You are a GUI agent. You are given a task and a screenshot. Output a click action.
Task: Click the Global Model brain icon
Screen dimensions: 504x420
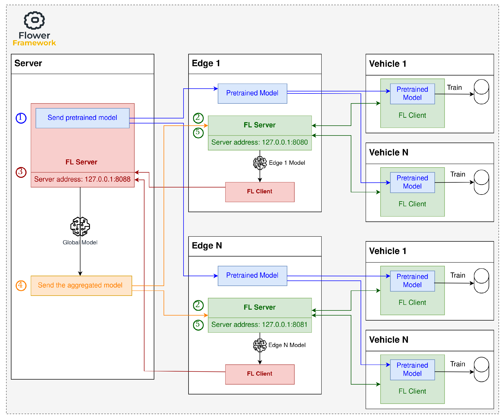pos(80,226)
